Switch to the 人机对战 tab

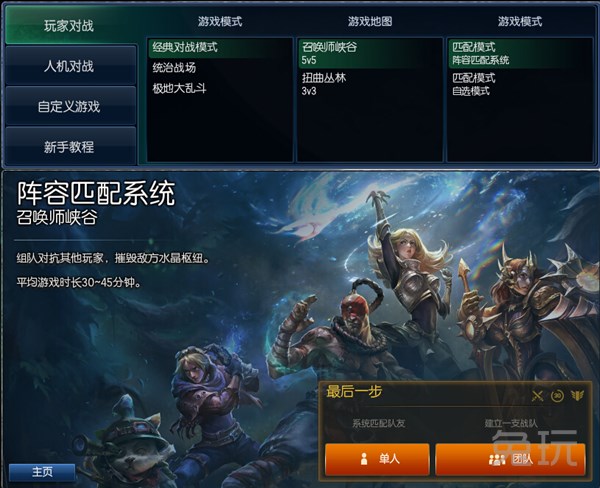coord(71,66)
